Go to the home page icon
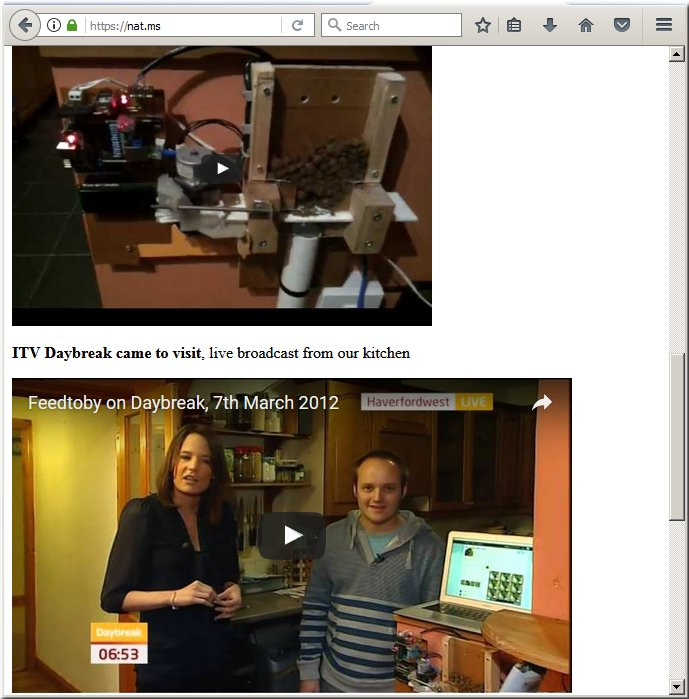The height and width of the screenshot is (699, 689). [586, 25]
